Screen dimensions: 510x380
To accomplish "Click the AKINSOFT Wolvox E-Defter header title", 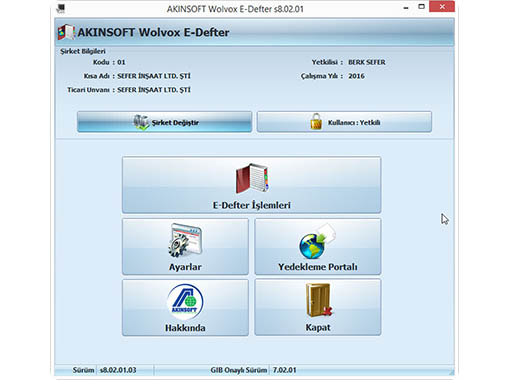I will click(x=153, y=32).
